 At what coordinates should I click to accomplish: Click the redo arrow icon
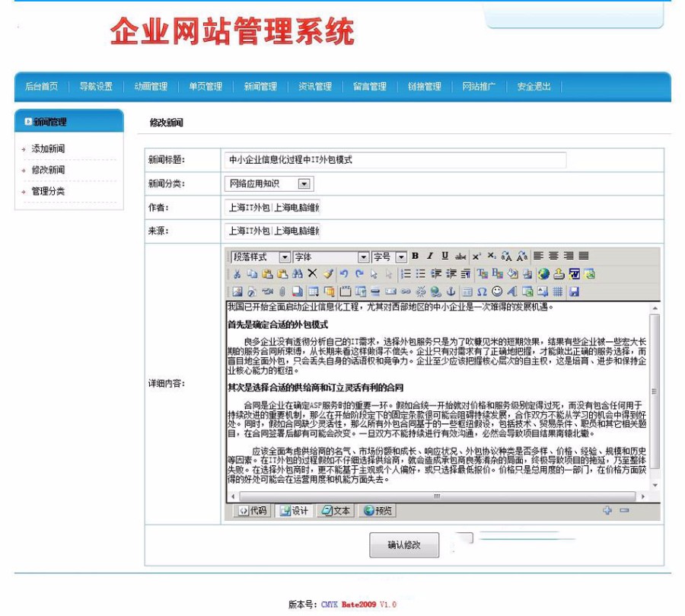click(x=359, y=274)
